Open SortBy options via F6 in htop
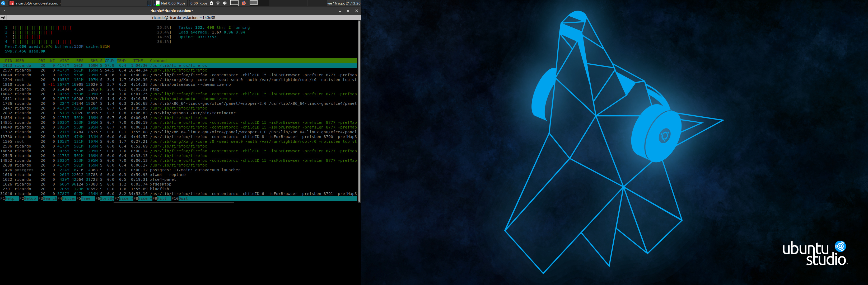Image resolution: width=868 pixels, height=285 pixels. pos(107,198)
